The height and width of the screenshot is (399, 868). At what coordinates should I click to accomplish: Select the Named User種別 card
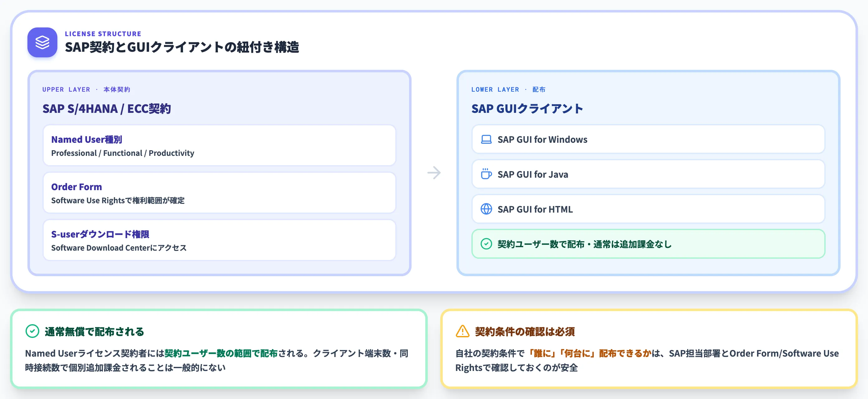tap(219, 146)
